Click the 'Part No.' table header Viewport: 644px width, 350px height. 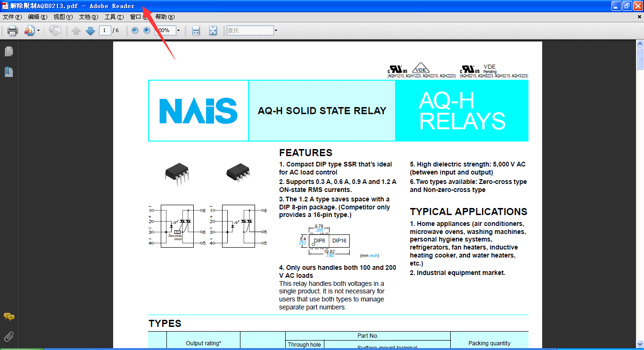coord(368,336)
